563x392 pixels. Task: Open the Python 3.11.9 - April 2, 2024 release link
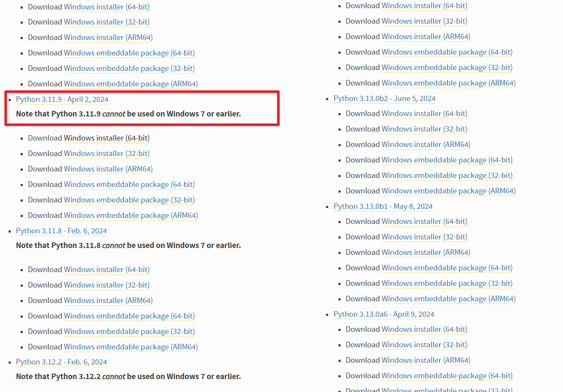click(x=62, y=99)
